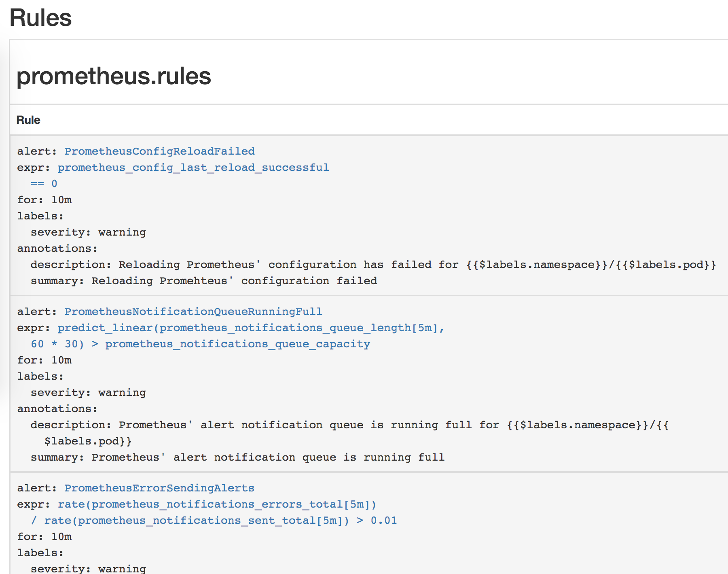Click '> prometheus_notifications_queue_capacity' expression line
The image size is (728, 574).
(x=200, y=344)
